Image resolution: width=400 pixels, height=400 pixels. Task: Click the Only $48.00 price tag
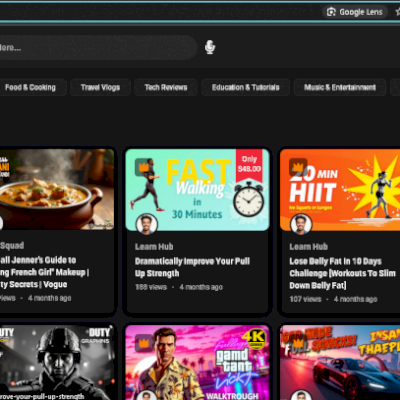pyautogui.click(x=249, y=164)
